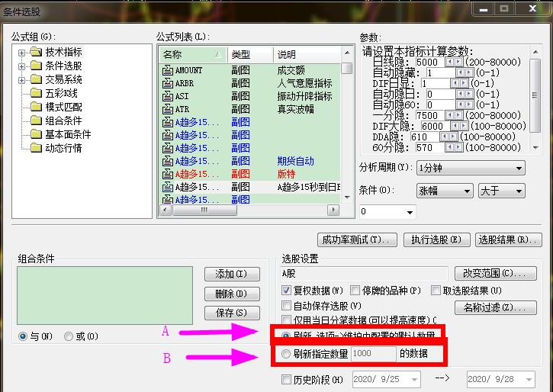
Task: Click the ASI formula icon
Action: point(168,97)
